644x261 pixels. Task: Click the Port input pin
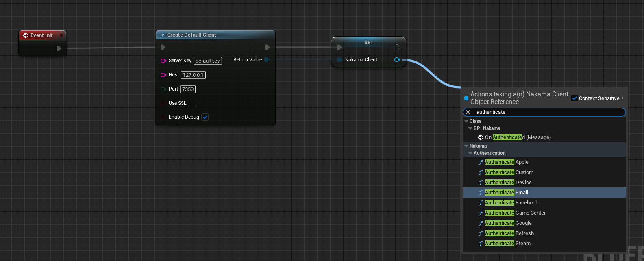point(163,89)
